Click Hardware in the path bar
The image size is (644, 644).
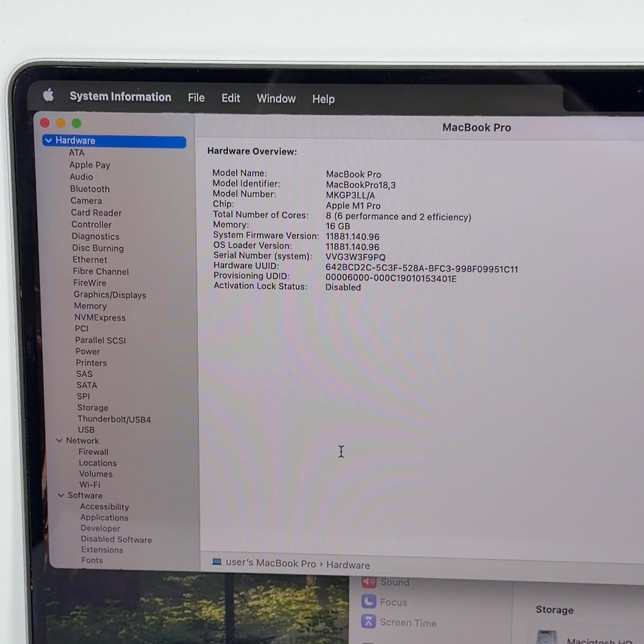coord(348,565)
